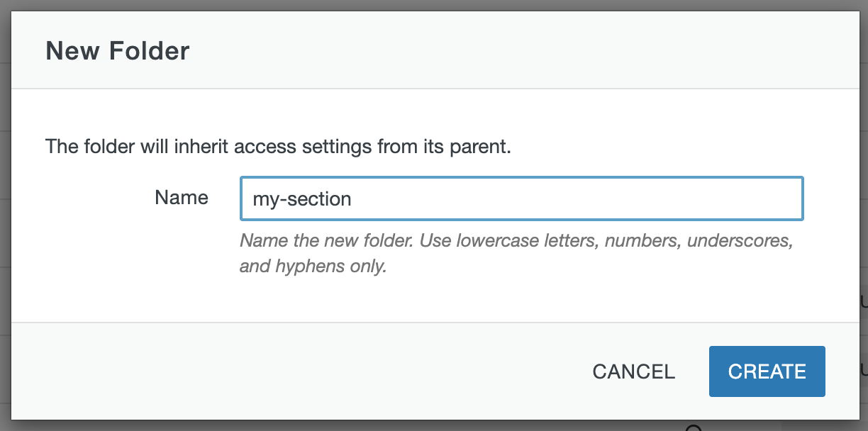The height and width of the screenshot is (431, 868).
Task: Click the empty space below the hint text
Action: (x=425, y=298)
